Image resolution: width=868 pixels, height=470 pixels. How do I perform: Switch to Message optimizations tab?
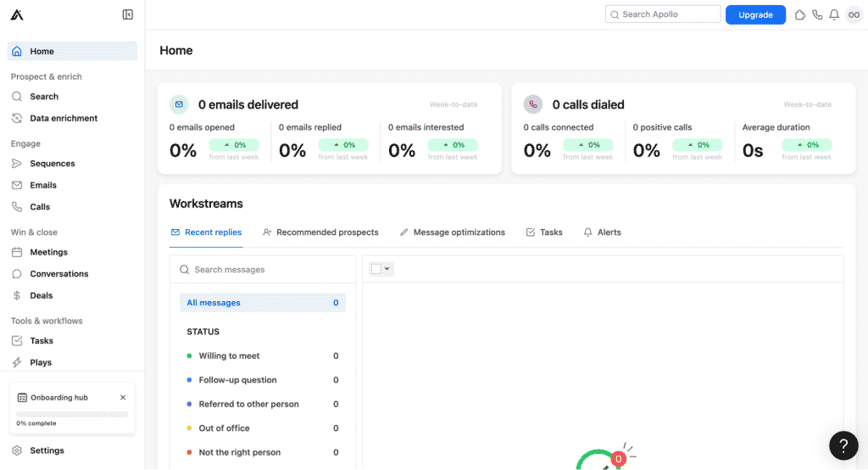pos(453,232)
